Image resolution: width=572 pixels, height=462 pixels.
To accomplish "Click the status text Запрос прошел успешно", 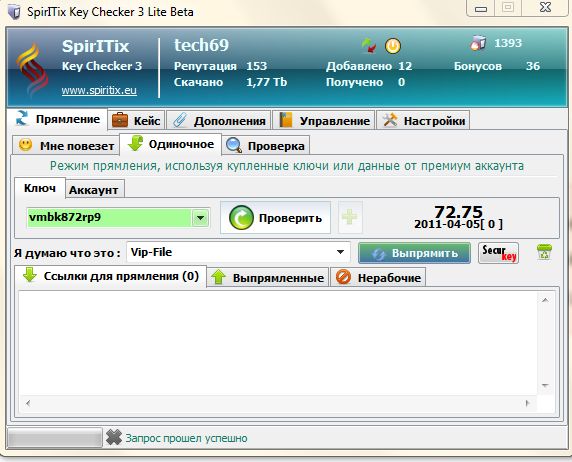I will (186, 438).
